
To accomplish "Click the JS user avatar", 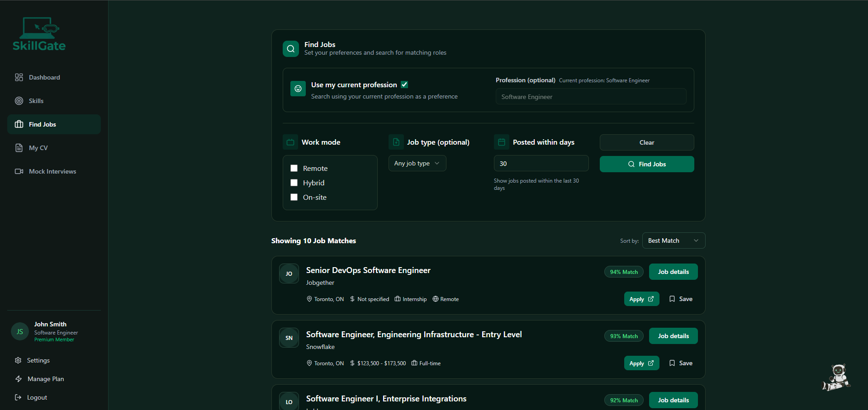I will (20, 331).
